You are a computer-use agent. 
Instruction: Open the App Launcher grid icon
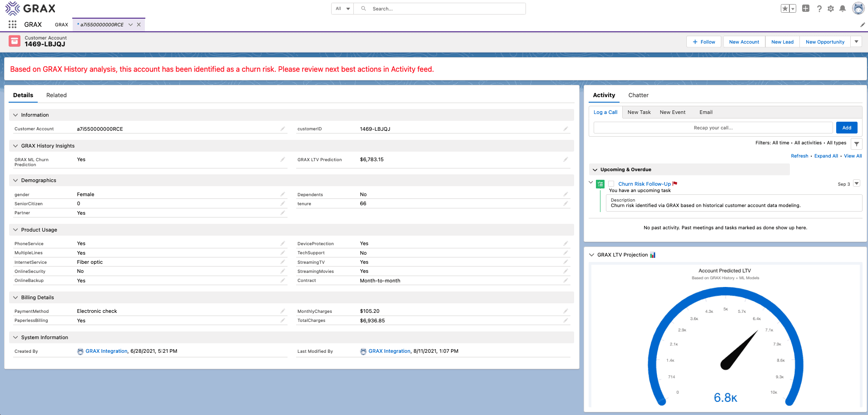pyautogui.click(x=12, y=25)
